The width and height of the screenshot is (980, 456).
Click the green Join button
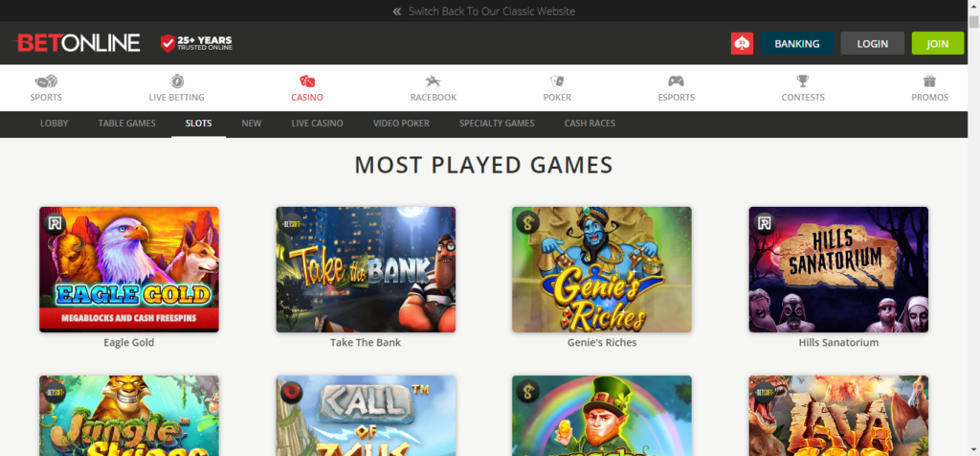click(x=938, y=43)
